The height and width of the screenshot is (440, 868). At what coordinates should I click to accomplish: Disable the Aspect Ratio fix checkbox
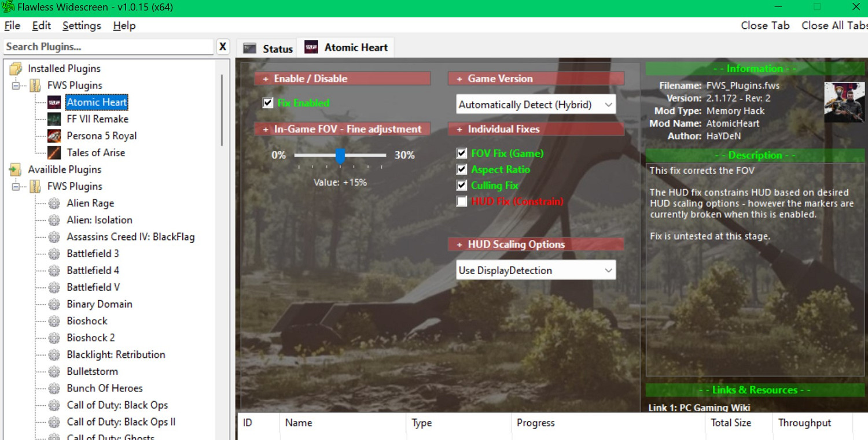[462, 169]
